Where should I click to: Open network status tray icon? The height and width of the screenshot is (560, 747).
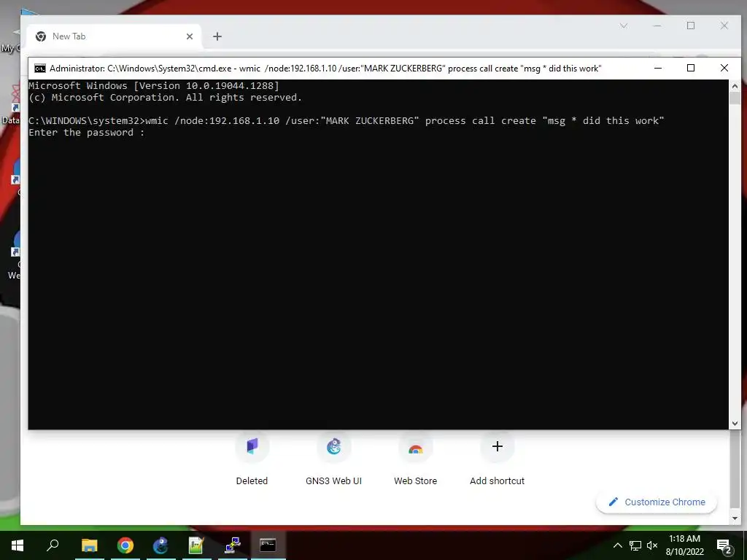(635, 545)
